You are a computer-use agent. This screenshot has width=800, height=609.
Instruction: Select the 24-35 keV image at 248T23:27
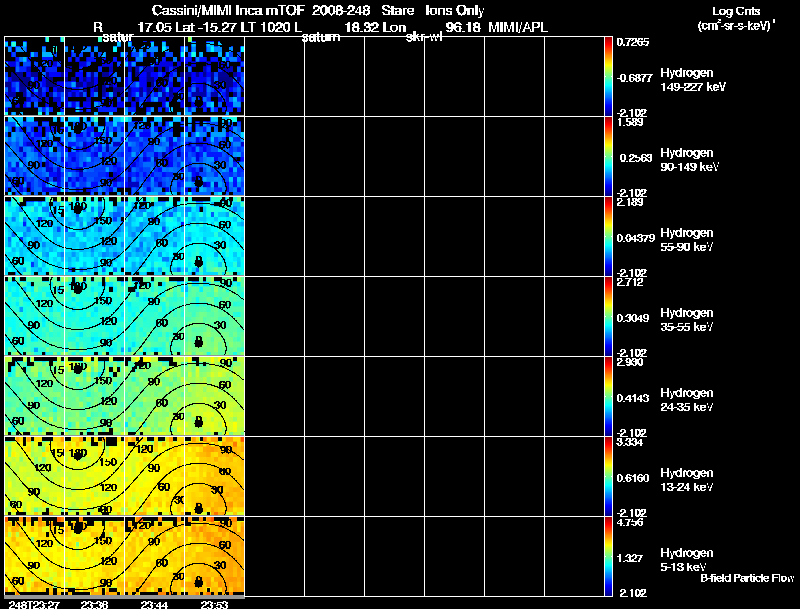click(35, 396)
